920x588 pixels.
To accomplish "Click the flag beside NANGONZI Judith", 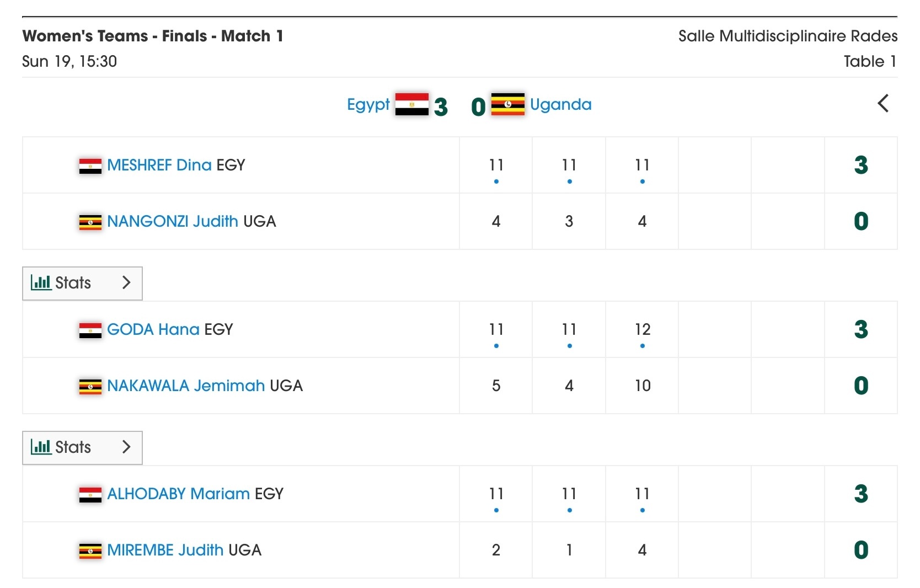I will tap(90, 222).
